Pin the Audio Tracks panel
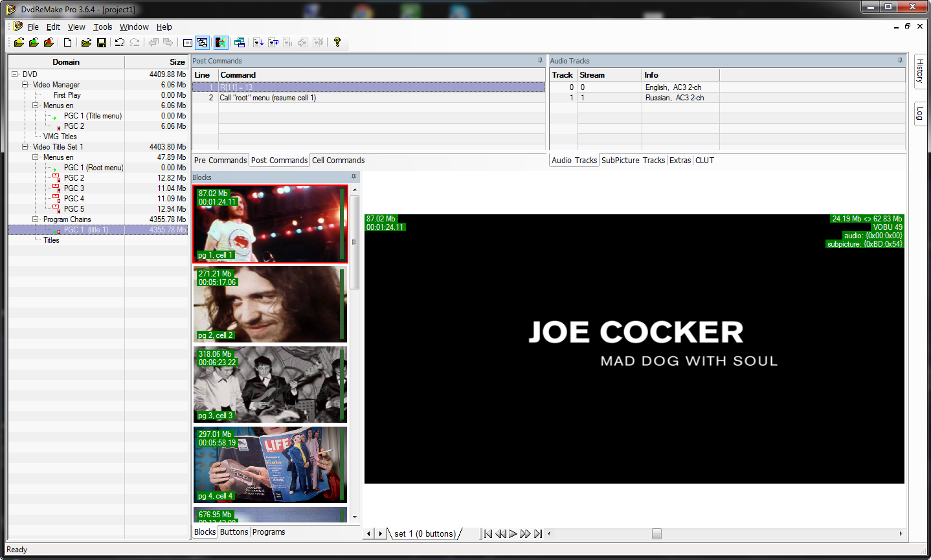The height and width of the screenshot is (560, 931). 900,60
